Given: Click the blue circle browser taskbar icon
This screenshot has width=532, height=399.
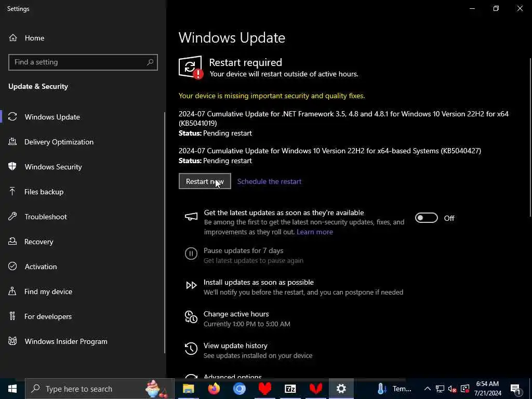Looking at the screenshot, I should [x=239, y=389].
